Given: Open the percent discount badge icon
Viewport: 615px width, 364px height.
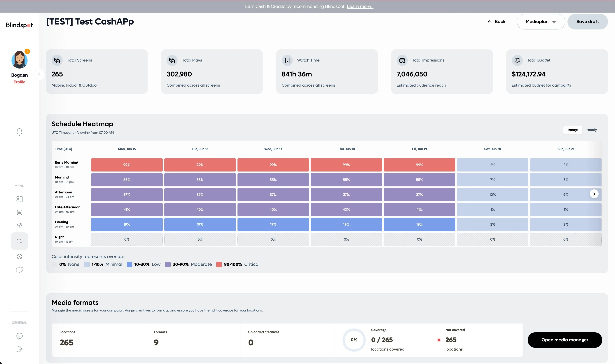Looking at the screenshot, I should click(19, 257).
